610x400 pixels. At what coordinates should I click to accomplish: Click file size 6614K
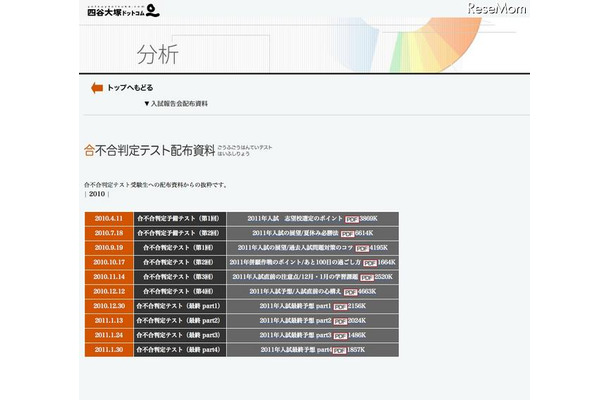pyautogui.click(x=364, y=233)
